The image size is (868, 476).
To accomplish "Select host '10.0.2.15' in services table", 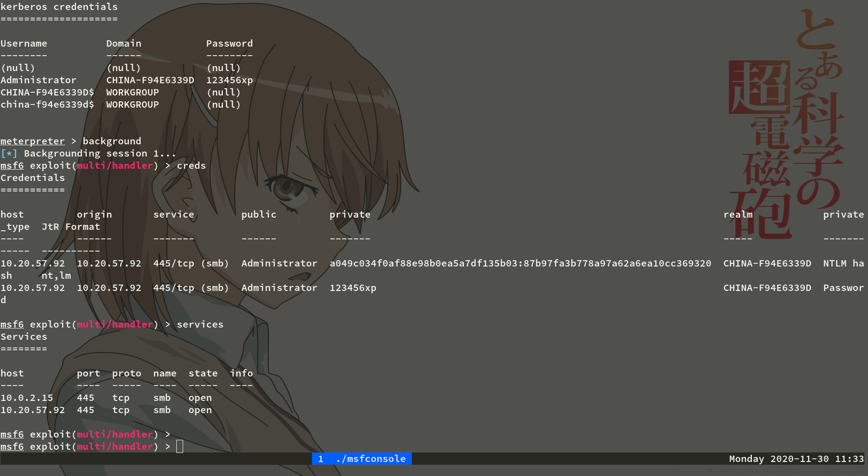I will click(x=27, y=398).
